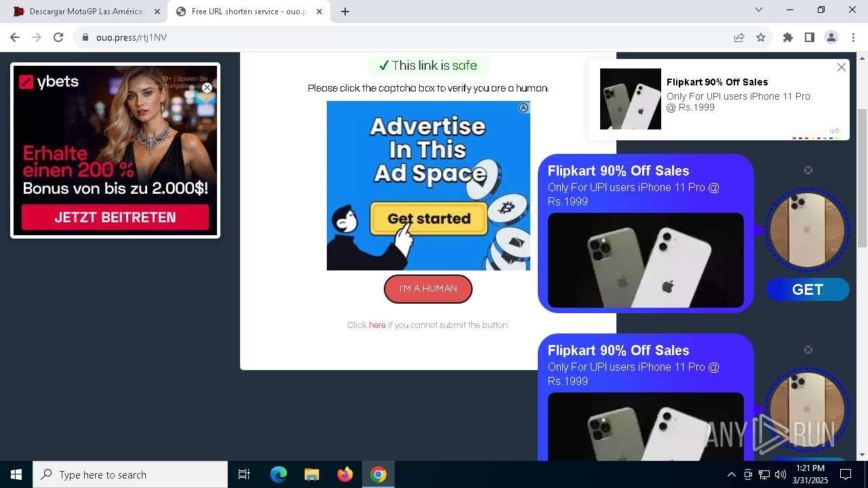Go back to the previous page
The width and height of the screenshot is (868, 488).
[15, 37]
